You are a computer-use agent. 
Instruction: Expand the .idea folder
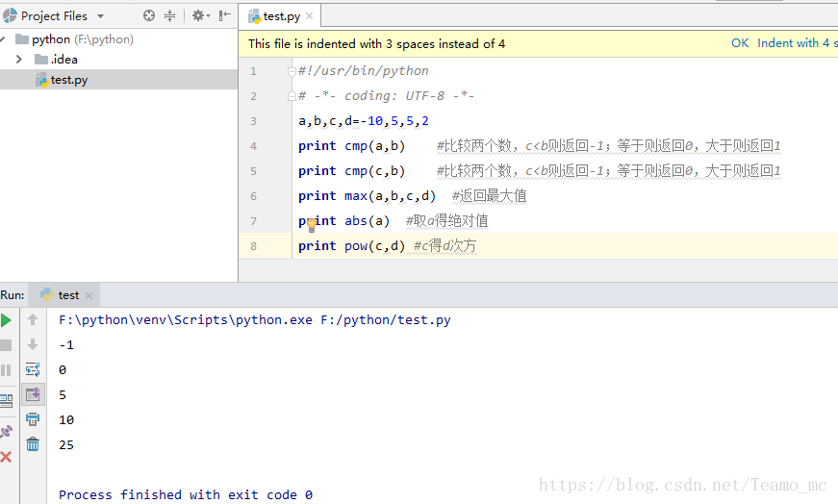(18, 60)
